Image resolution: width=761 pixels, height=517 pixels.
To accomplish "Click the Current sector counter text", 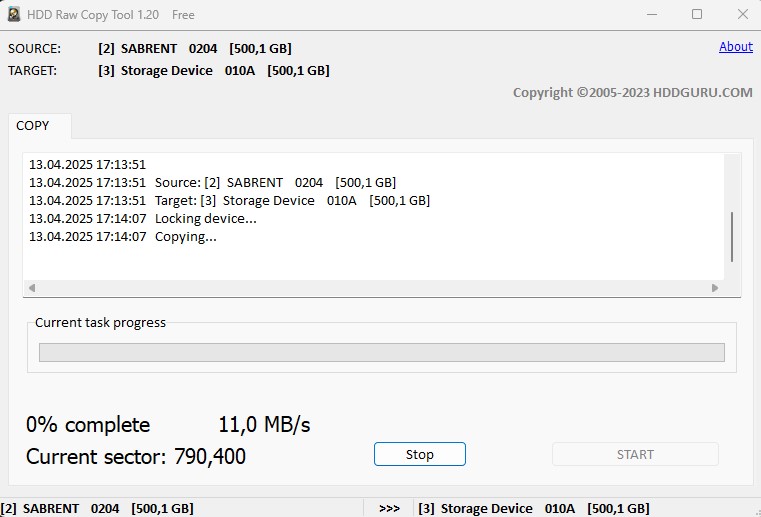I will click(136, 456).
